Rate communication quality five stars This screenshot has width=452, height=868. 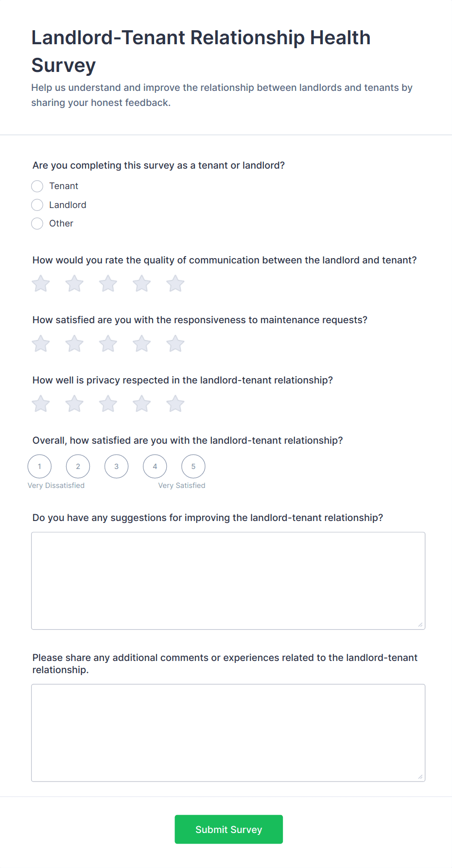click(175, 283)
